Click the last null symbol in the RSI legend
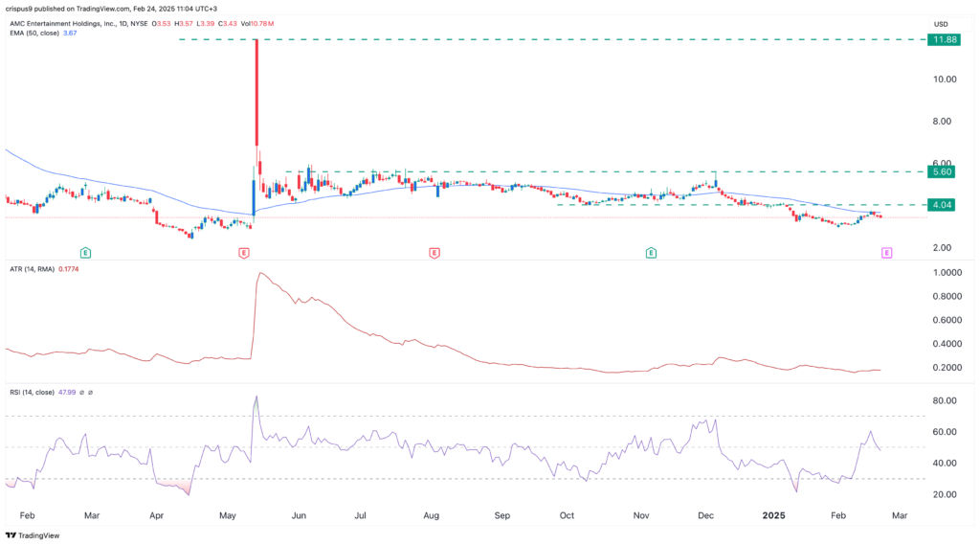The width and height of the screenshot is (980, 545). (x=91, y=393)
